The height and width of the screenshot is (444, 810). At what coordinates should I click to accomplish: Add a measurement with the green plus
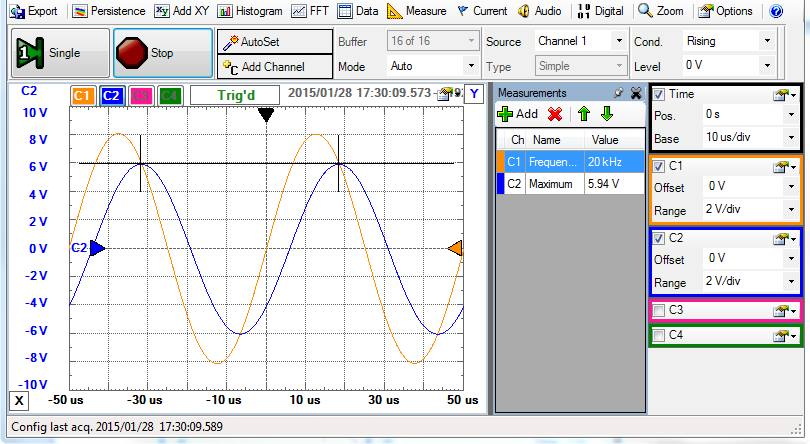(518, 114)
